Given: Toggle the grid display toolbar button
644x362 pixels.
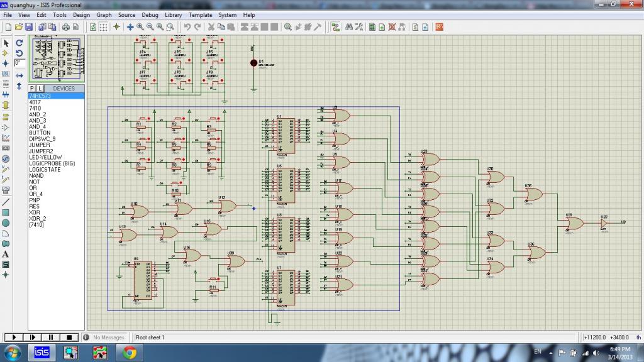Looking at the screenshot, I should coord(104,27).
